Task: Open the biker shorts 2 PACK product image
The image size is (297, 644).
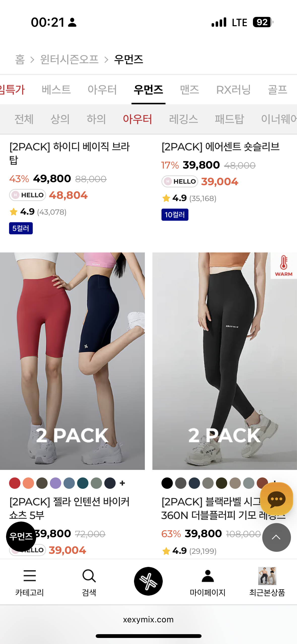Action: click(72, 361)
